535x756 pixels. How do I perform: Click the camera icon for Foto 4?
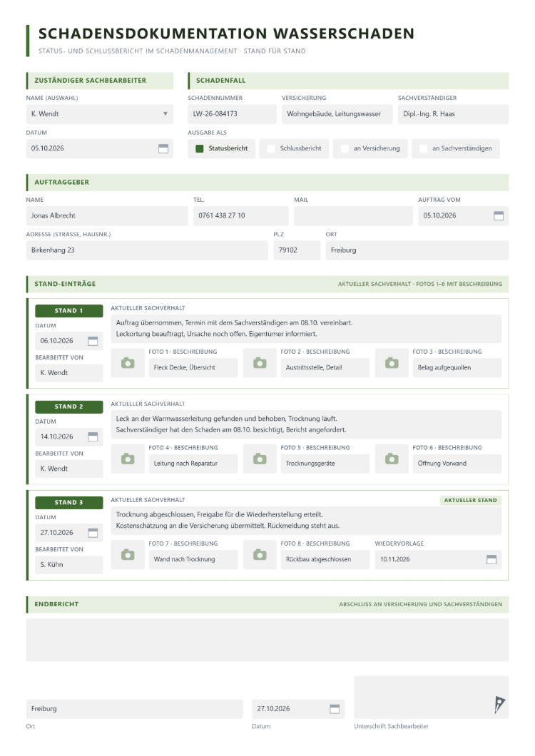coord(128,459)
